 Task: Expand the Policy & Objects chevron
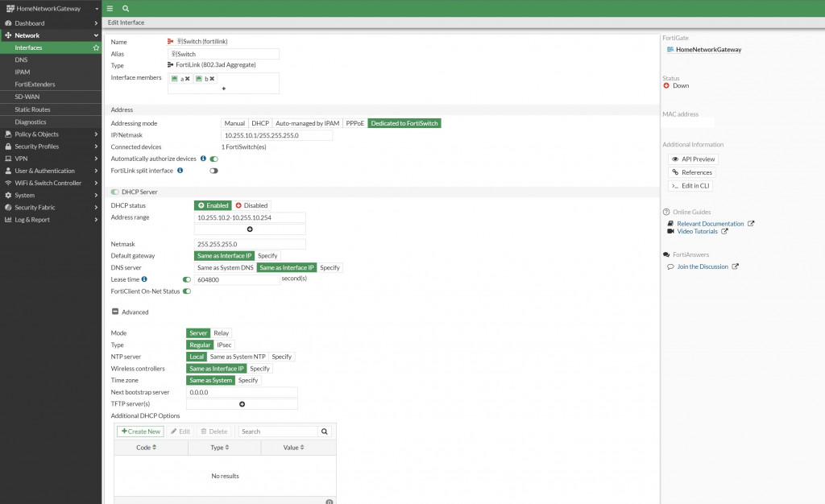[x=96, y=134]
